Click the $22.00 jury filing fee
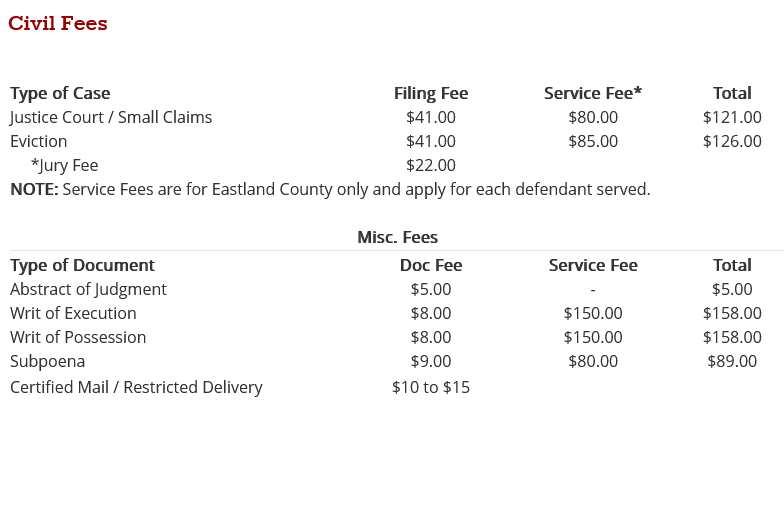The width and height of the screenshot is (784, 512). click(x=431, y=165)
